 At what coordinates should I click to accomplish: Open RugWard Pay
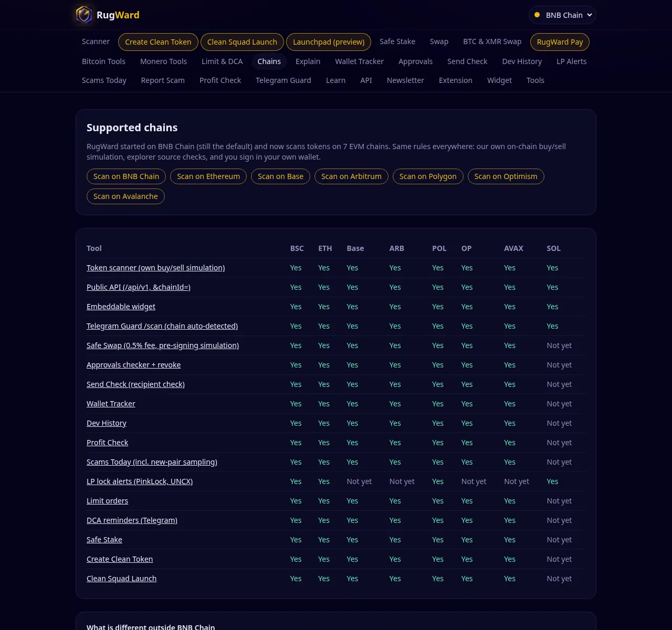[x=560, y=42]
